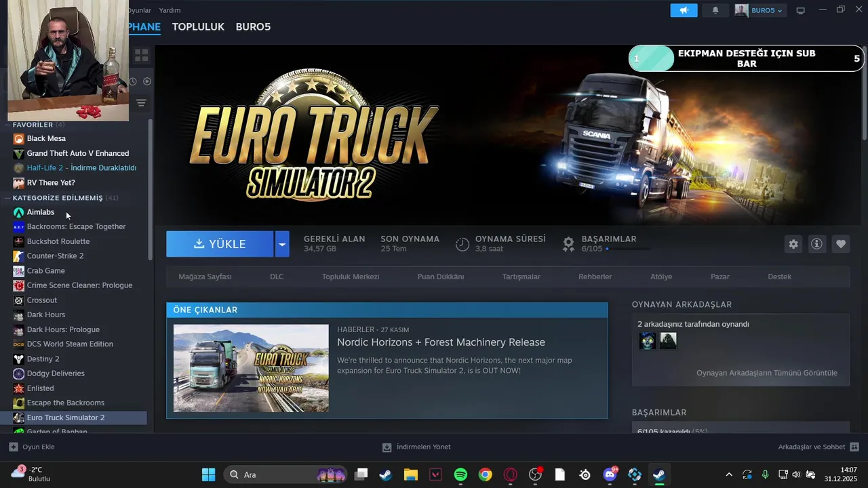868x488 pixels.
Task: Open the BURO5 account dropdown
Action: point(760,10)
